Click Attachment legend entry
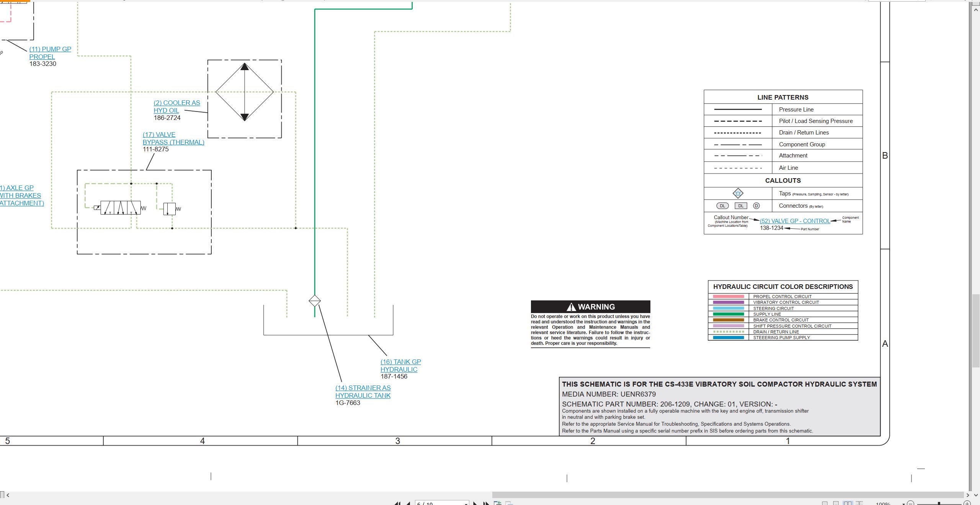The image size is (980, 505). [783, 156]
